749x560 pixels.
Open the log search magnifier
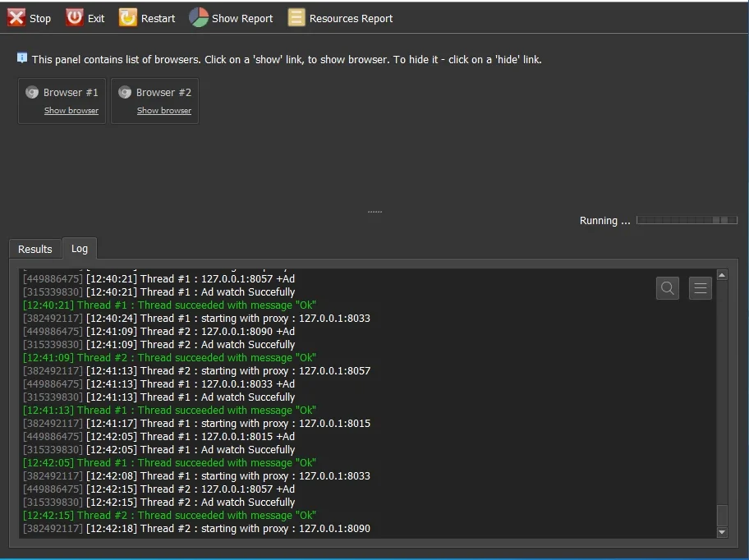click(x=668, y=288)
